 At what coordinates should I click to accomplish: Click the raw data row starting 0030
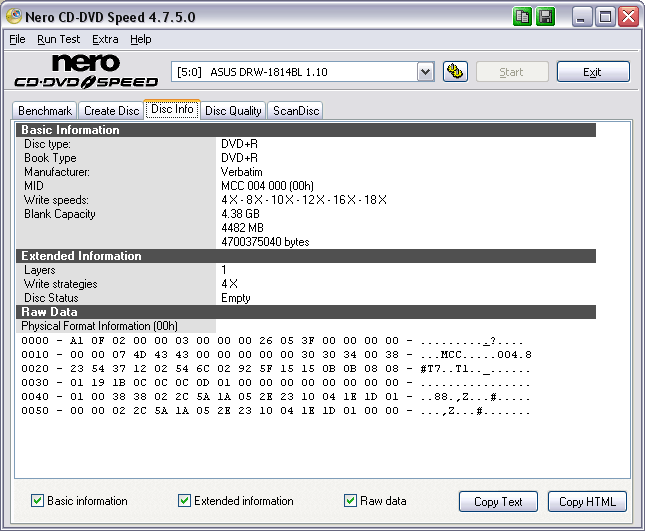[x=276, y=383]
